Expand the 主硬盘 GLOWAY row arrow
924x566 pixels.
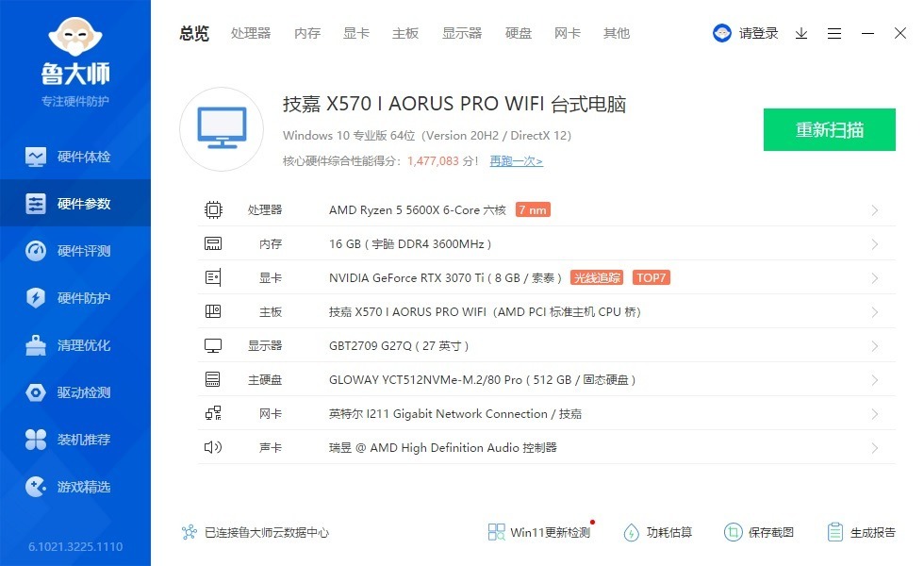[x=875, y=380]
